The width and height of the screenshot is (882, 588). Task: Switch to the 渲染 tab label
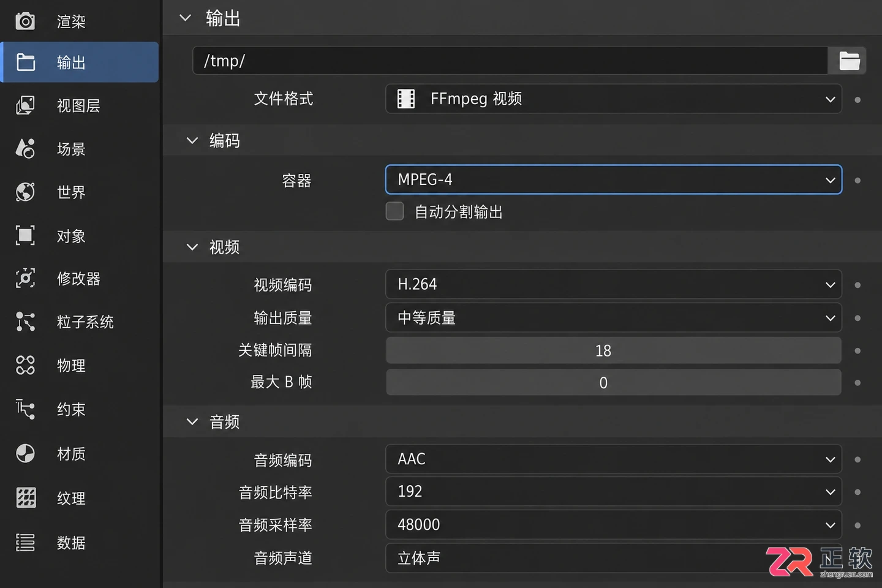tap(71, 21)
